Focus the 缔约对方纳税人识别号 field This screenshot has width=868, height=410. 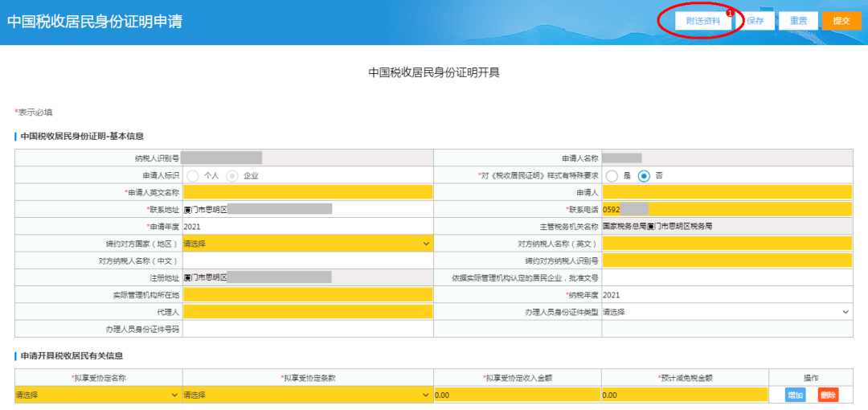727,260
